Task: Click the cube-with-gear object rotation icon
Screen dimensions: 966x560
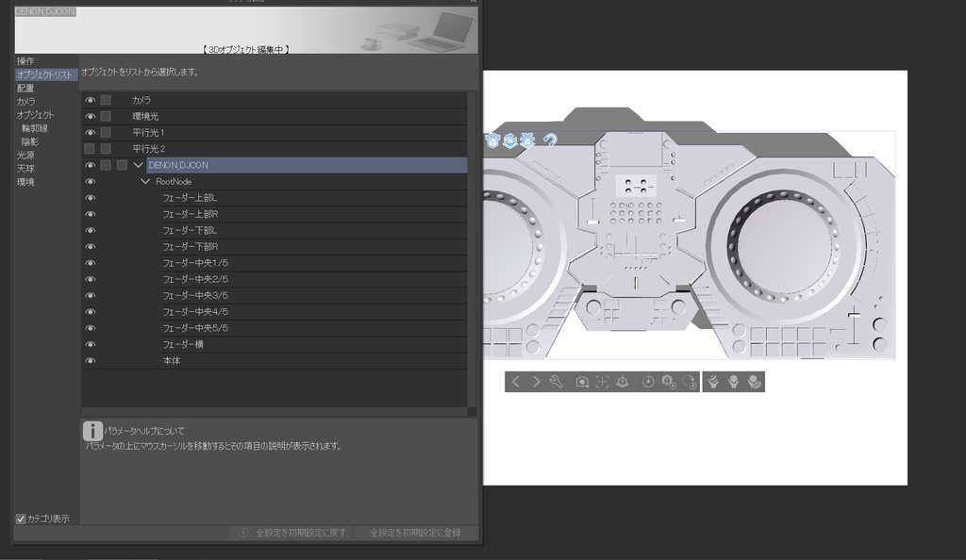Action: click(x=667, y=382)
